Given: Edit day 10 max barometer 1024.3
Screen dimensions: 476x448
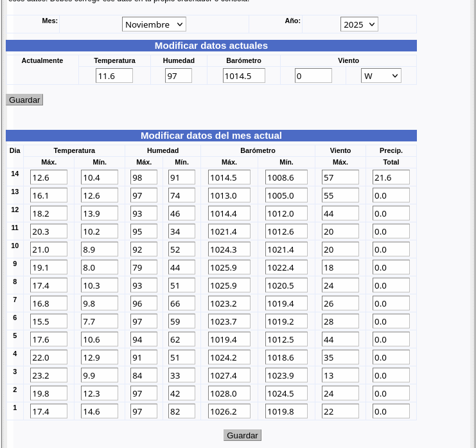Looking at the screenshot, I should tap(229, 249).
